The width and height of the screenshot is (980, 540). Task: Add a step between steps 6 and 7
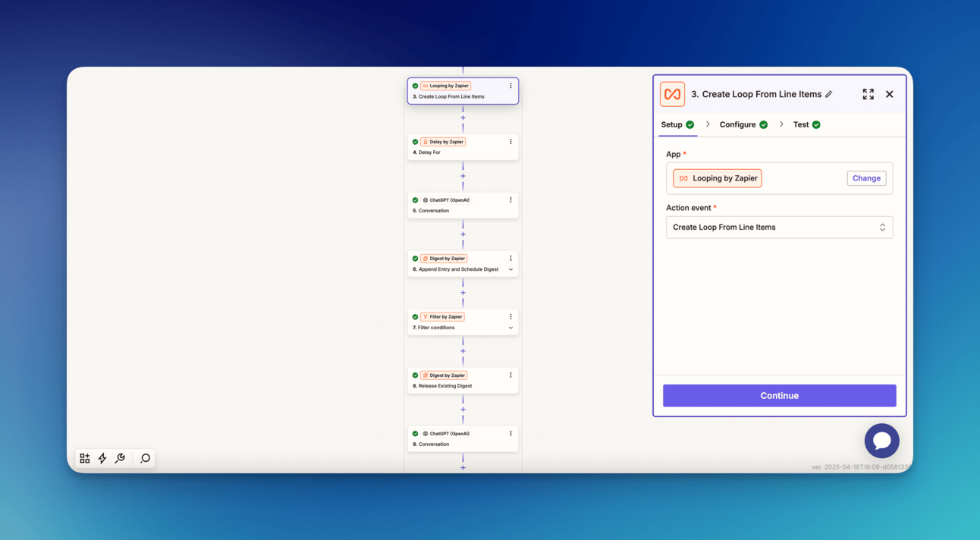[x=463, y=293]
